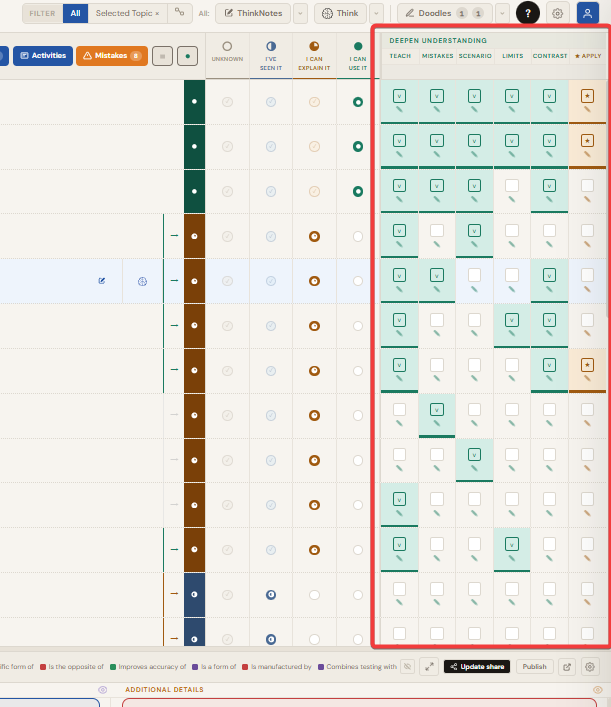Click the expand fullscreen arrows icon
Viewport: 611px width, 707px height.
428,667
